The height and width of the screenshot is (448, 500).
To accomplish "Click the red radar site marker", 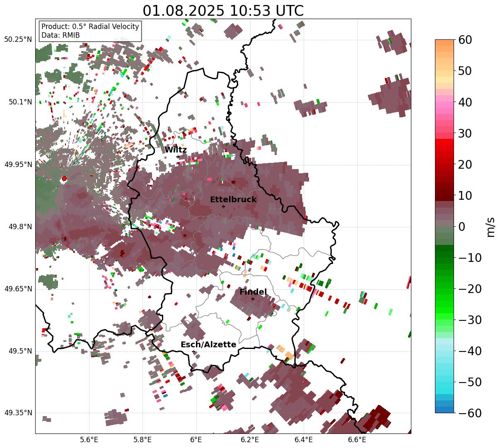I will [64, 179].
